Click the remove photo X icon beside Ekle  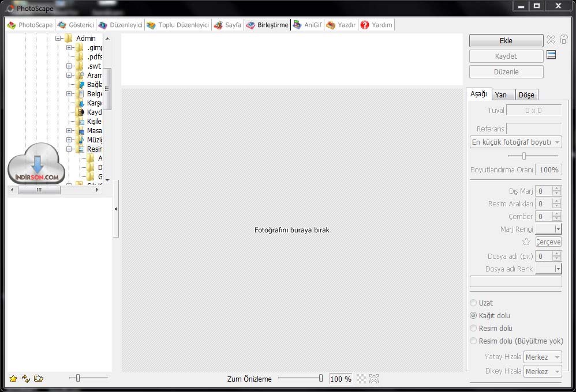(x=551, y=39)
